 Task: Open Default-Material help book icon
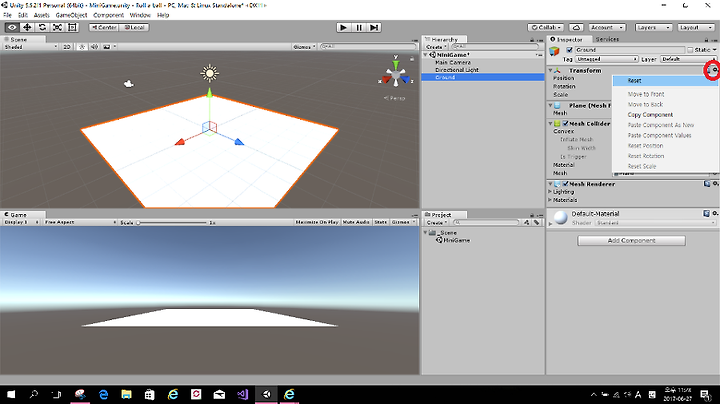[x=707, y=213]
